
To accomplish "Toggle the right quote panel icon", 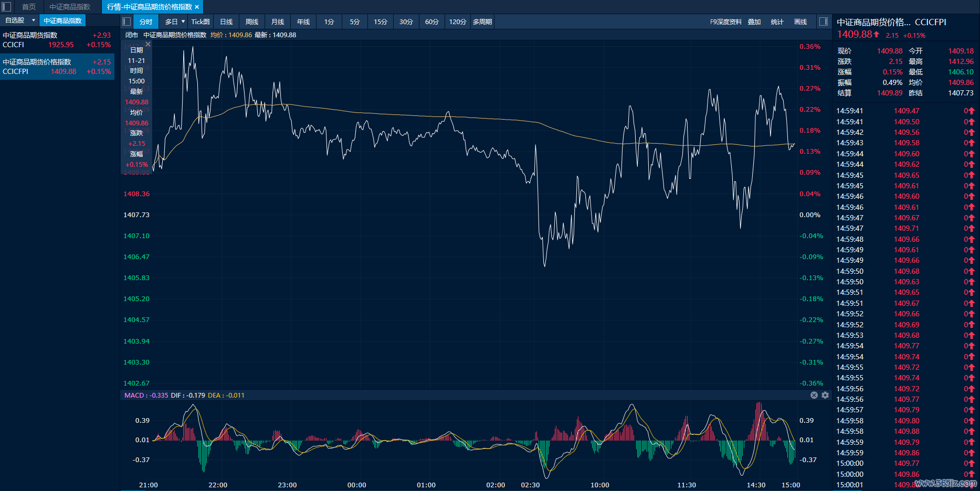I will 824,22.
